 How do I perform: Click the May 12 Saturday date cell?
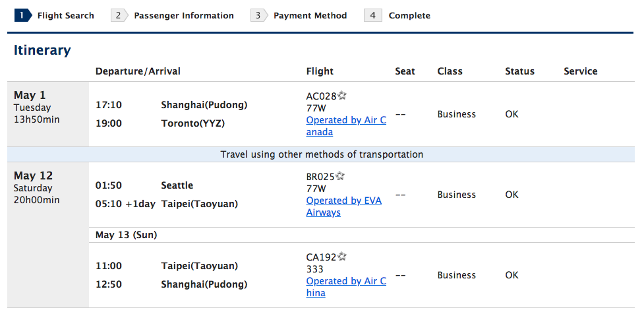(x=48, y=235)
